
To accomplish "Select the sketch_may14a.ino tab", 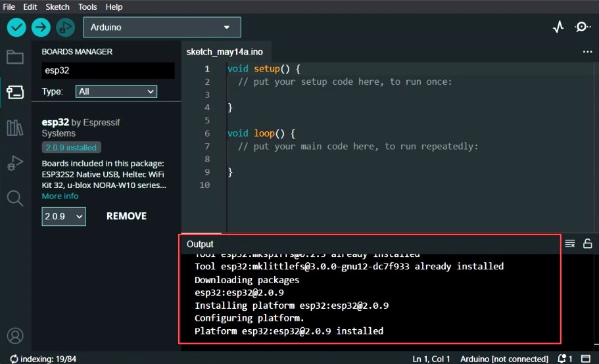I will click(x=225, y=52).
